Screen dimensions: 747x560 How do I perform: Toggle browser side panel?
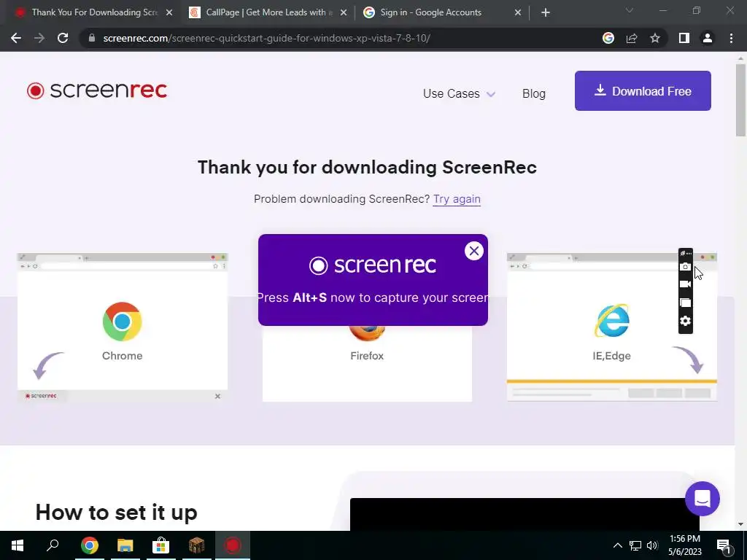tap(684, 38)
